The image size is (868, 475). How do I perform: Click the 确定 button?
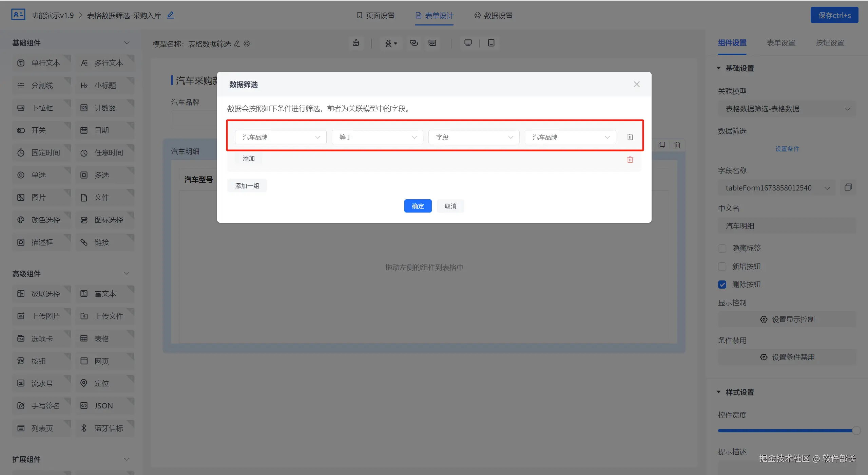coord(418,206)
